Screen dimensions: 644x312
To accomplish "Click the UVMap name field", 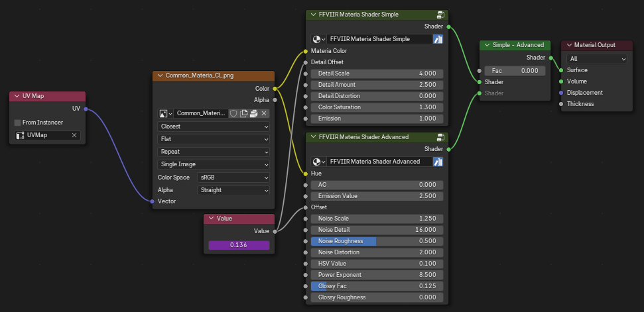I will pos(47,135).
